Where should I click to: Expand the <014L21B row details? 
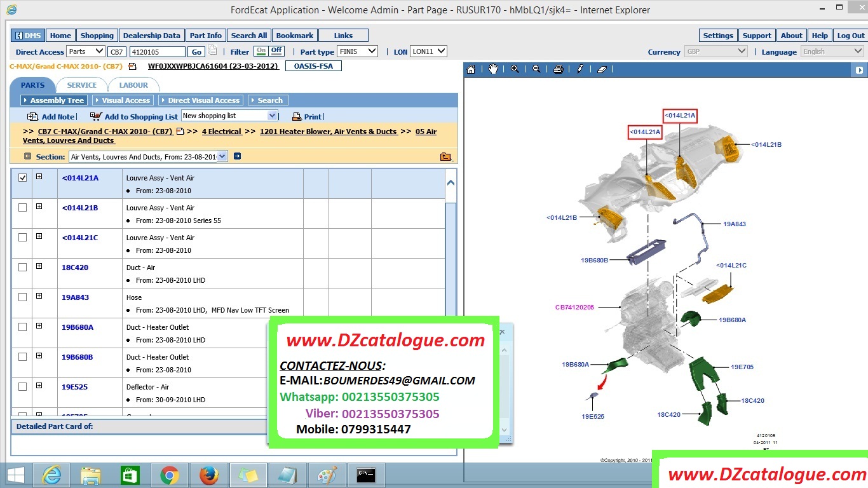(x=39, y=207)
